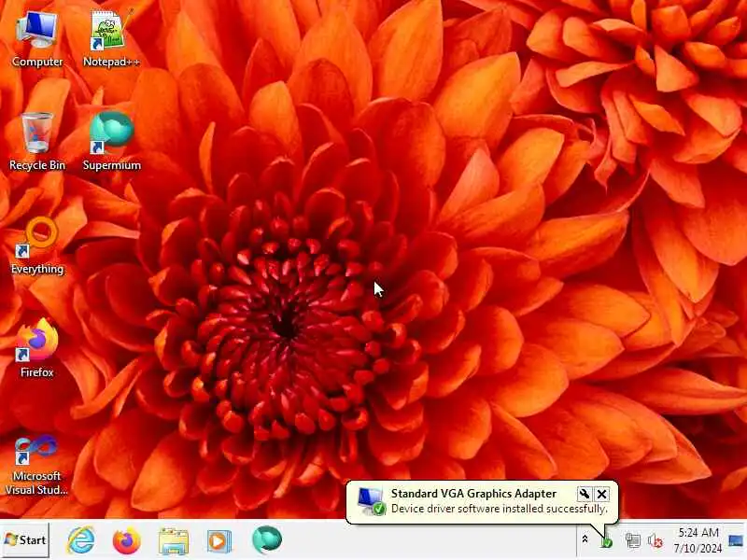Open the muted volume tray icon
The image size is (747, 560).
655,540
